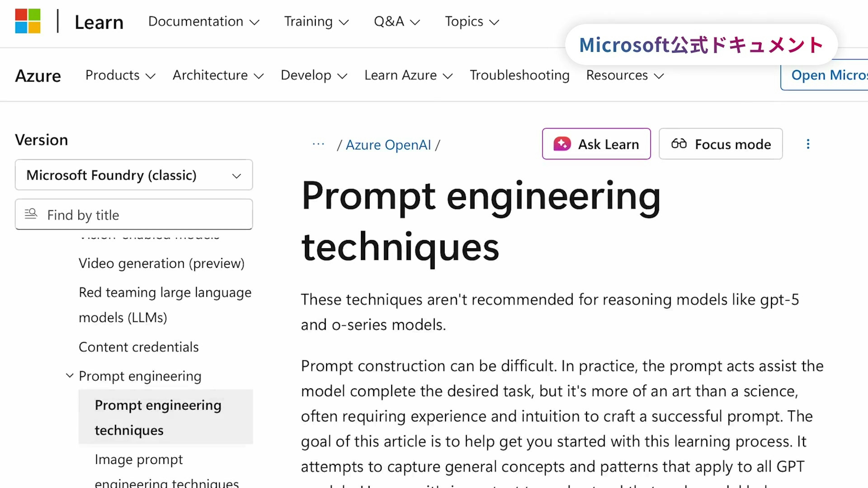Open the Microsoft Foundry (classic) version dropdown
The height and width of the screenshot is (488, 868).
click(x=134, y=175)
